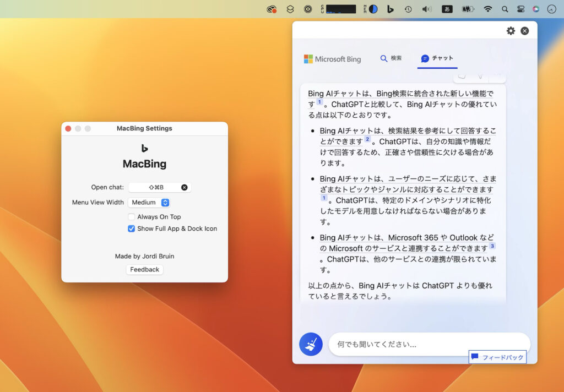Enable the Always On Top checkbox
The image size is (564, 392).
[132, 217]
